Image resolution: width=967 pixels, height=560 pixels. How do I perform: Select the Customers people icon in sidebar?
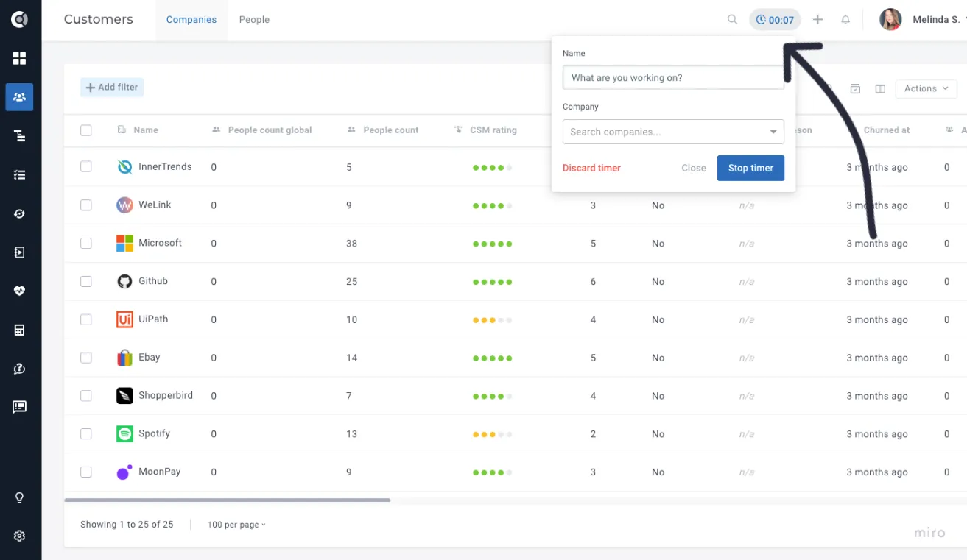point(19,96)
